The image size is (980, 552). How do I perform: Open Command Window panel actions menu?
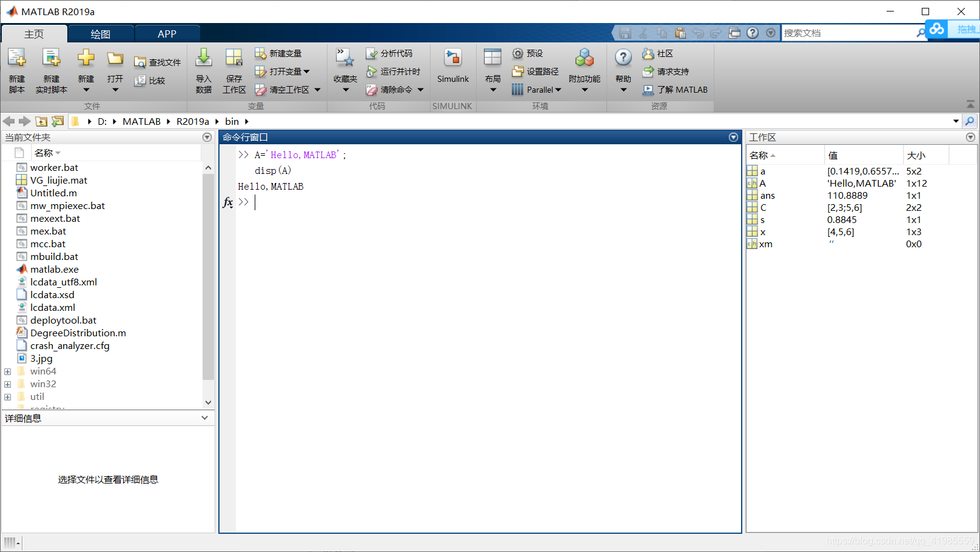point(733,138)
